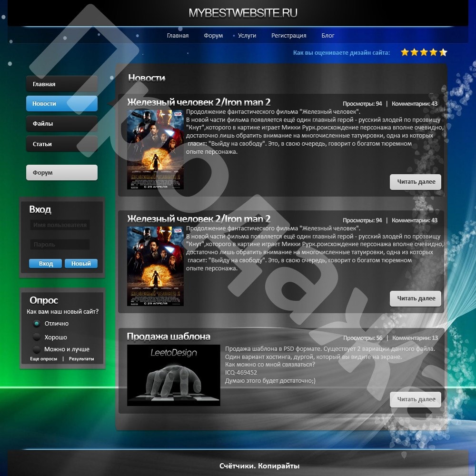Click the light Форум sidebar button

click(62, 172)
